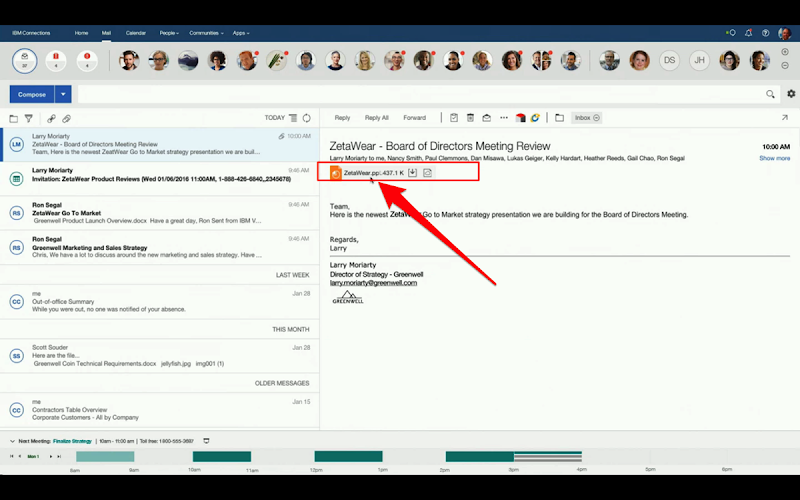Click the SS sender circle for Scott Souder

[16, 356]
